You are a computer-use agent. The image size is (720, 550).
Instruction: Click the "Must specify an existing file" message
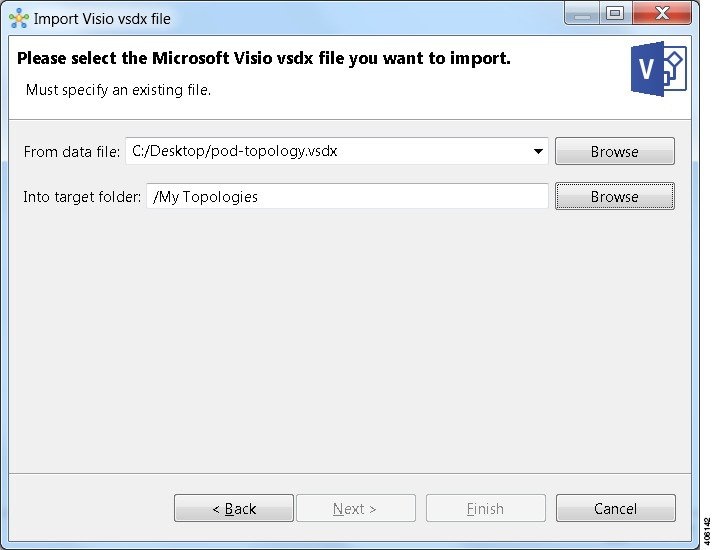[x=118, y=90]
